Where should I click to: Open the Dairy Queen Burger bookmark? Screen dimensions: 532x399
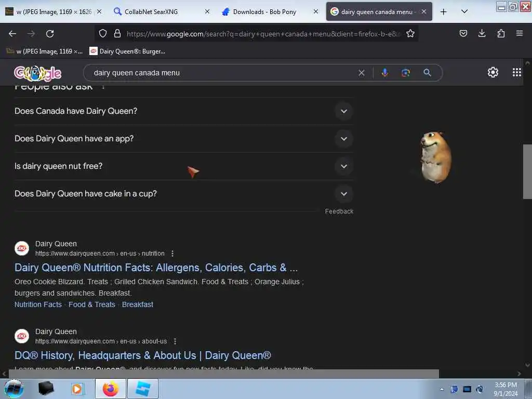pyautogui.click(x=127, y=51)
